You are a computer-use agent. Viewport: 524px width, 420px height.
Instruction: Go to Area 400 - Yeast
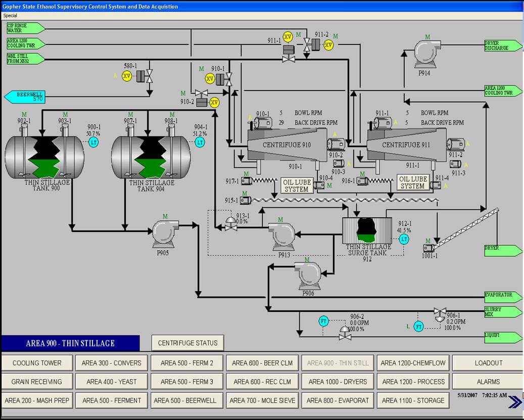(x=112, y=382)
